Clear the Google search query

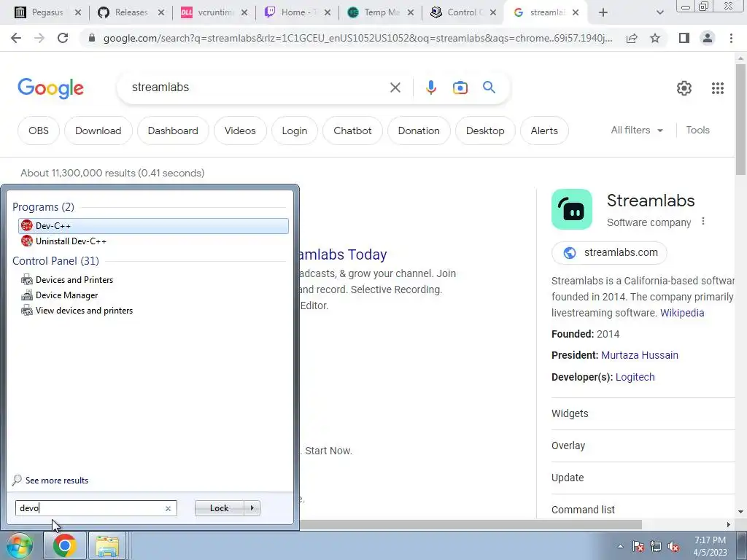[395, 87]
